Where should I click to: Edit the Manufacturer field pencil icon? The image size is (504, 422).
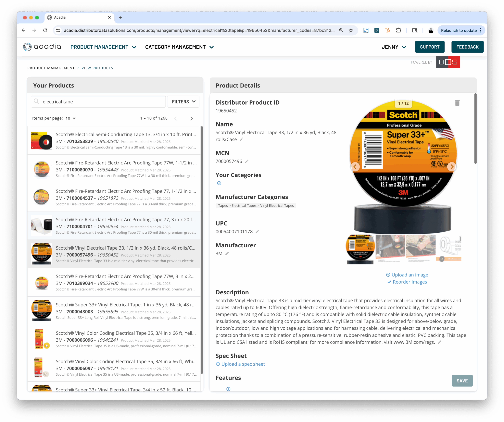227,254
